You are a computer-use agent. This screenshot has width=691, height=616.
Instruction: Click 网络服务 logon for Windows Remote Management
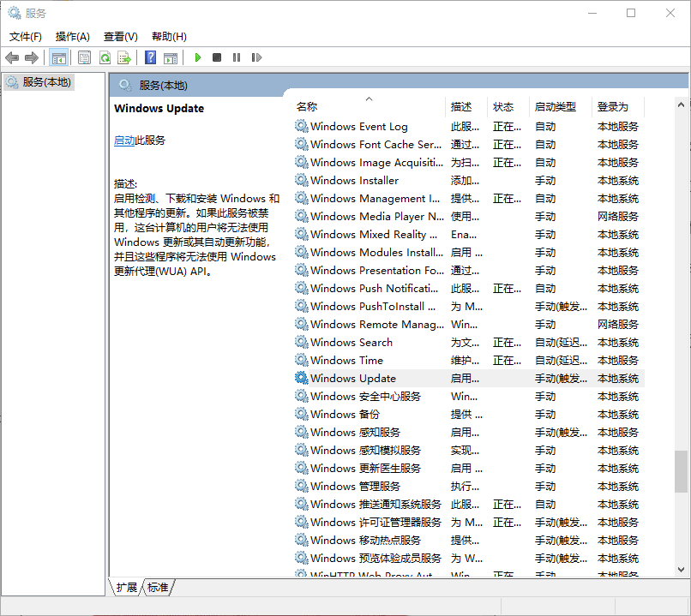tap(618, 325)
